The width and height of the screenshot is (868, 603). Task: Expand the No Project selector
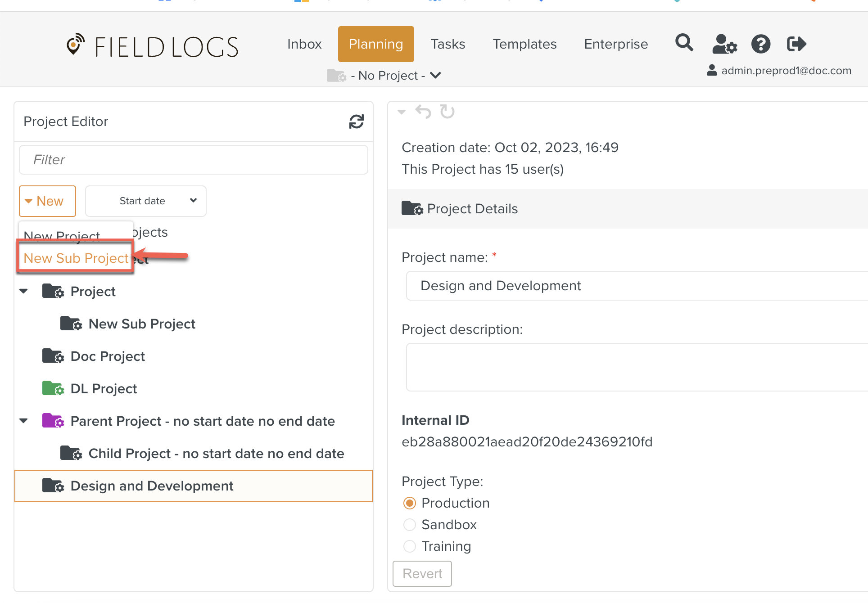coord(389,76)
